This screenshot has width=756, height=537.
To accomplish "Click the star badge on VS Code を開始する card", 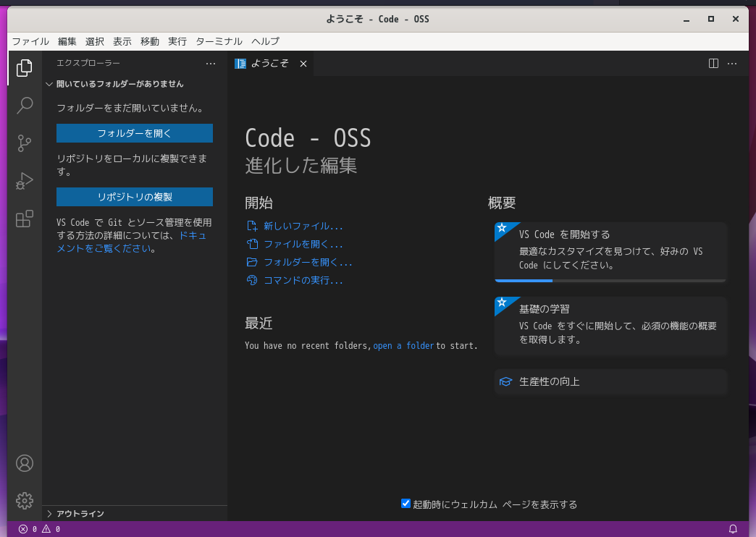I will [502, 227].
